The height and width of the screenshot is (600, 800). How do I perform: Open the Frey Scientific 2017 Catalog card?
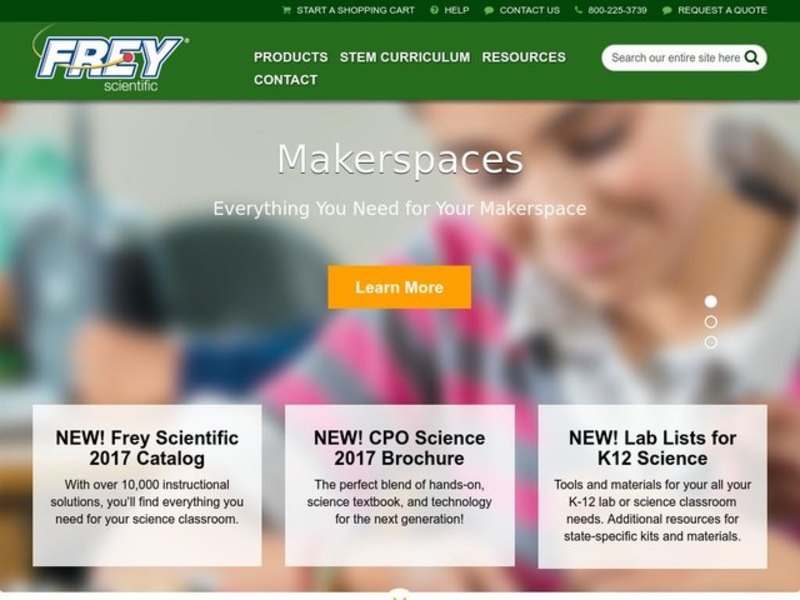[147, 485]
